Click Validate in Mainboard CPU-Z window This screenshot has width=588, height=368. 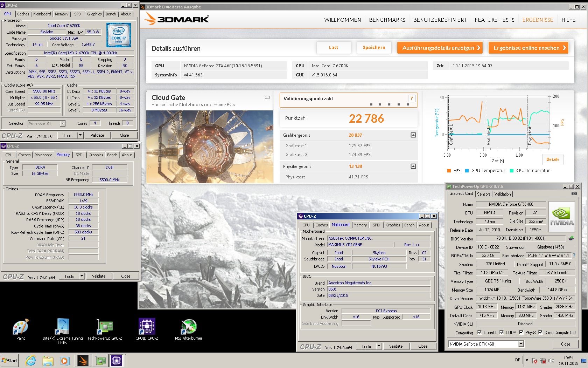tap(396, 346)
